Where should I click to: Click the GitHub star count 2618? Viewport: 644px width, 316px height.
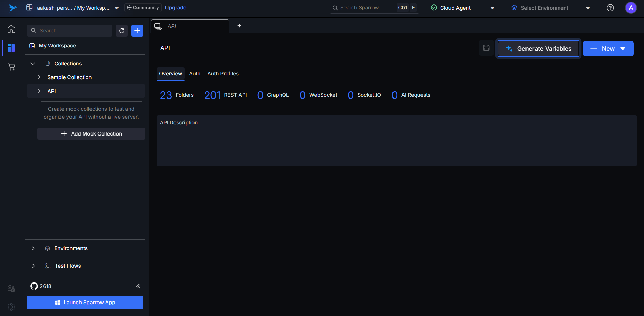tap(41, 286)
